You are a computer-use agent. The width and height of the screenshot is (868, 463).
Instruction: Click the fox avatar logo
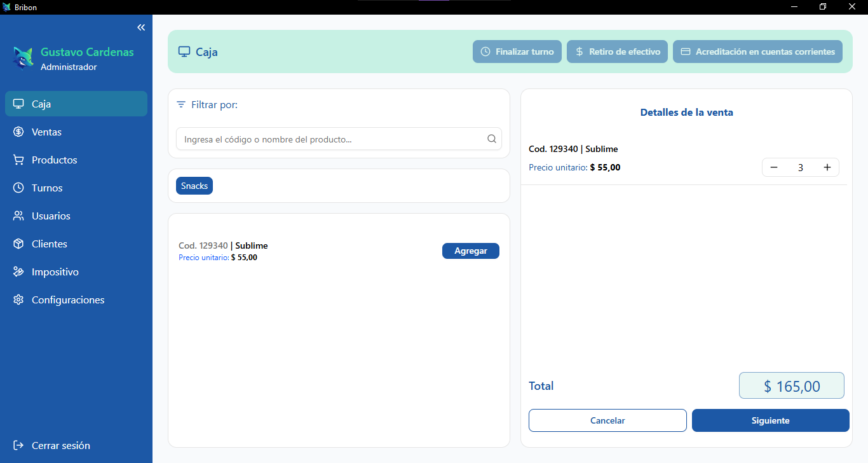[x=24, y=59]
